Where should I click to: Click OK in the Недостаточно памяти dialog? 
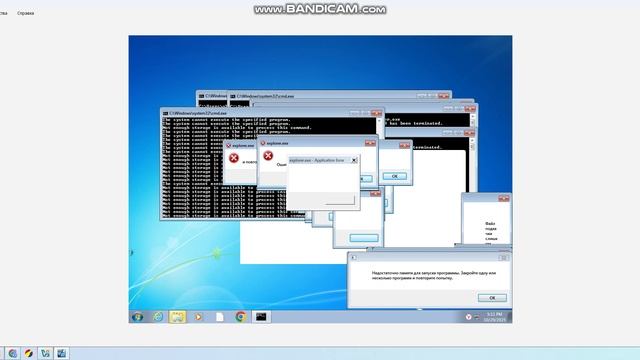tap(492, 298)
